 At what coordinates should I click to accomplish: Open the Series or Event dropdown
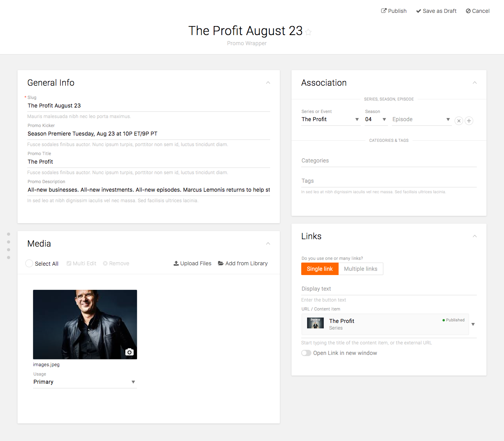[x=330, y=119]
